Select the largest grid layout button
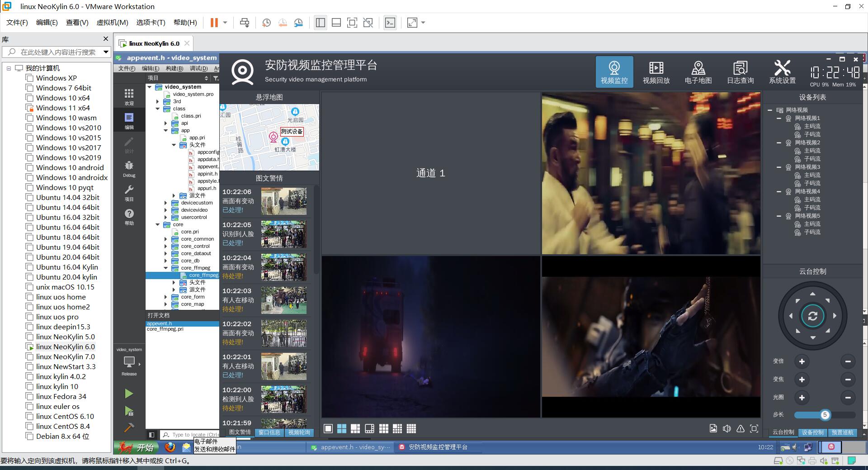868x470 pixels. coord(411,429)
